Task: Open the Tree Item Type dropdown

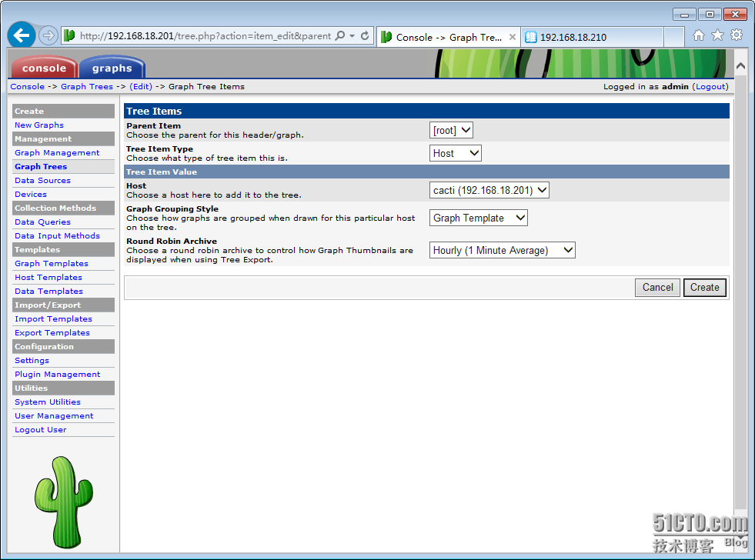Action: (x=455, y=154)
